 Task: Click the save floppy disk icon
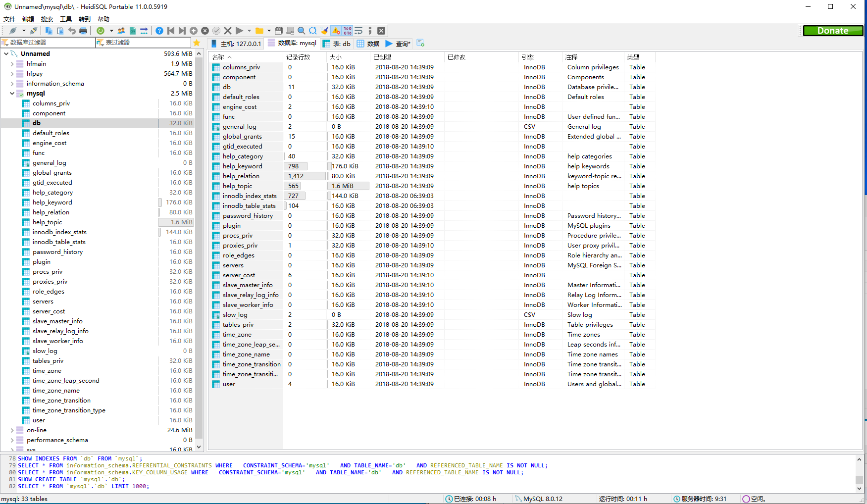(x=279, y=31)
